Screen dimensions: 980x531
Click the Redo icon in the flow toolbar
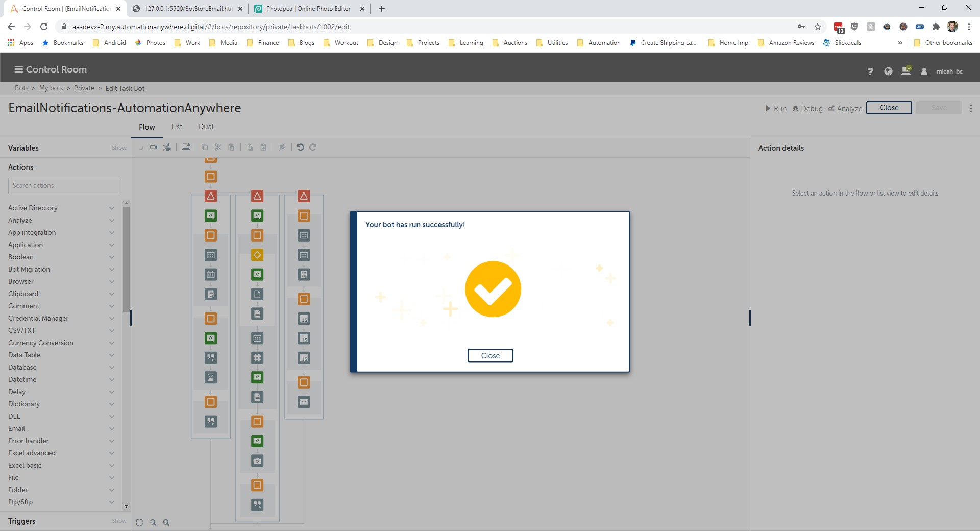click(313, 147)
